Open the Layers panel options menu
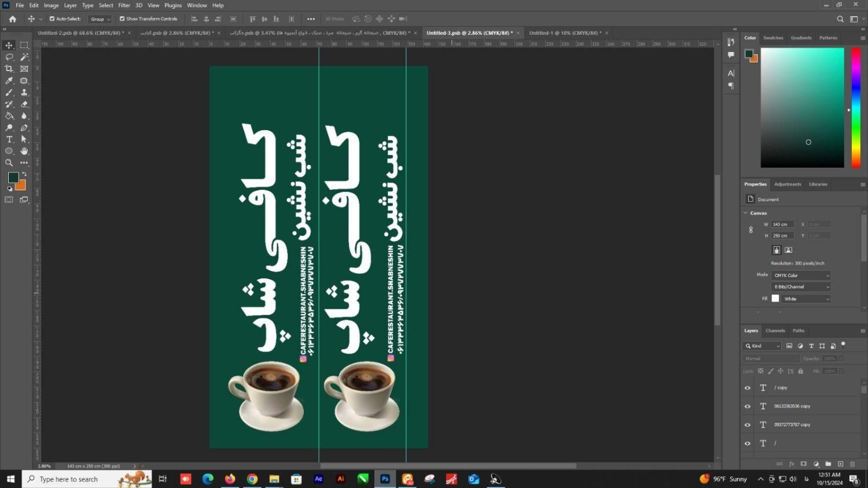868x488 pixels. (x=862, y=331)
